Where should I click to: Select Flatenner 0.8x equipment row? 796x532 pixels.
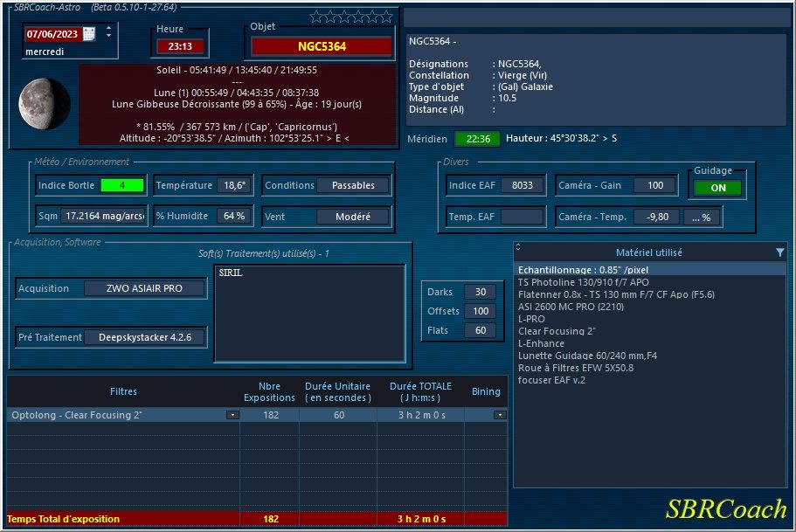click(650, 294)
